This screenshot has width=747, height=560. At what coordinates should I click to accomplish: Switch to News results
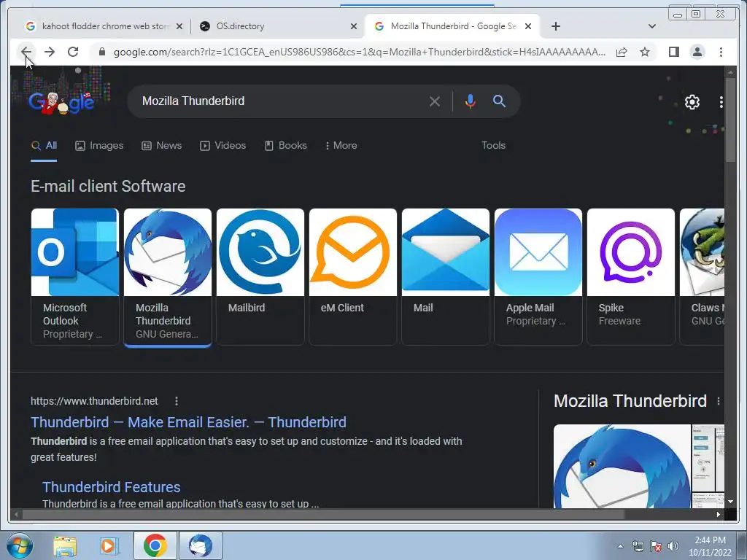click(161, 145)
